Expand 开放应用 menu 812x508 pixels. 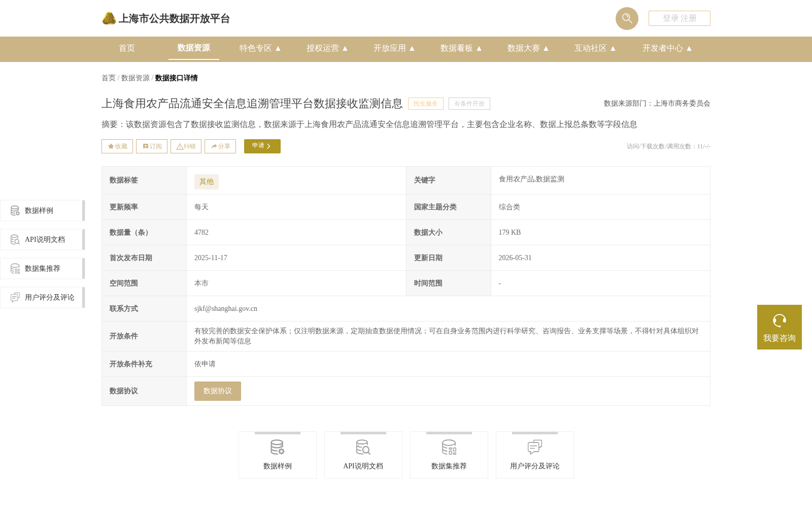click(x=394, y=48)
